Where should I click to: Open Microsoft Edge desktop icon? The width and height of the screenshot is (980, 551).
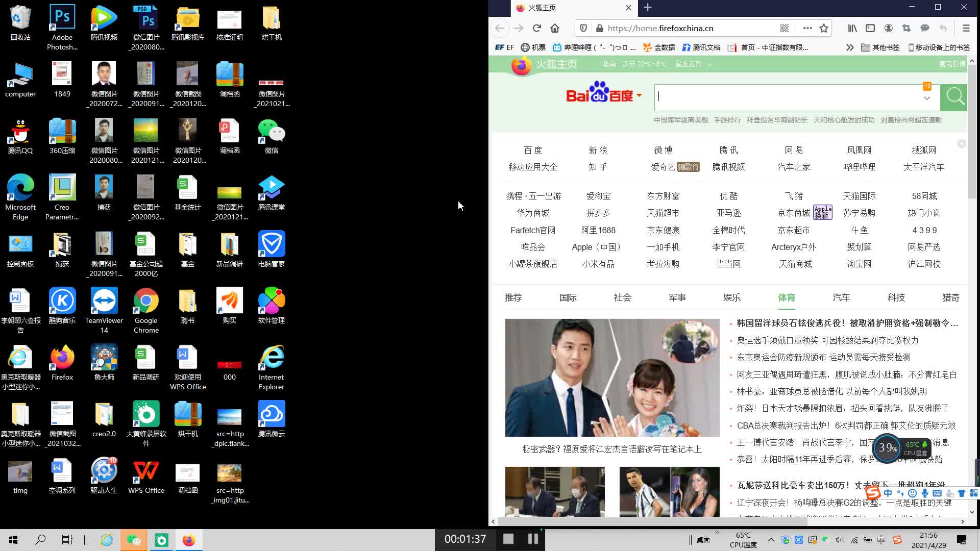(x=20, y=197)
